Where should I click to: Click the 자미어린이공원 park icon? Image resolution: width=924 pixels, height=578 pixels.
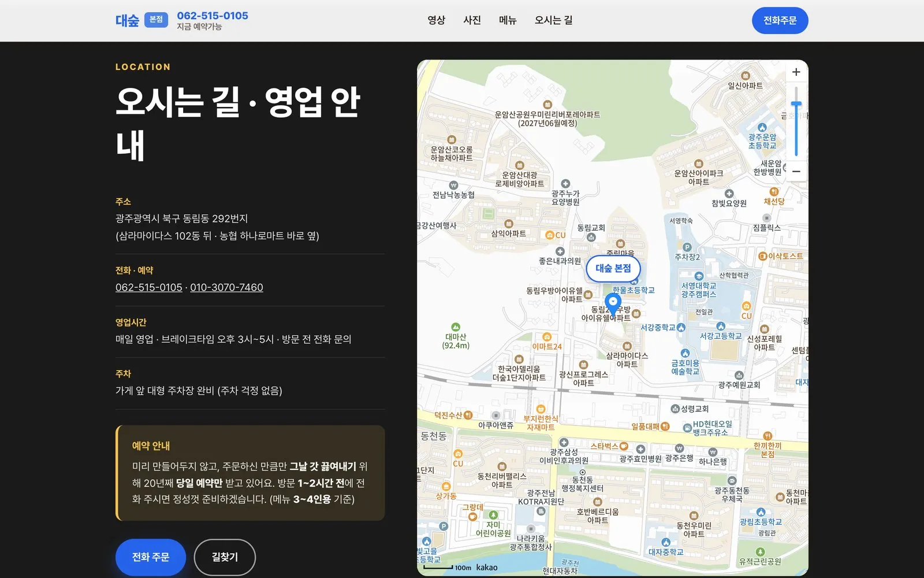point(493,515)
